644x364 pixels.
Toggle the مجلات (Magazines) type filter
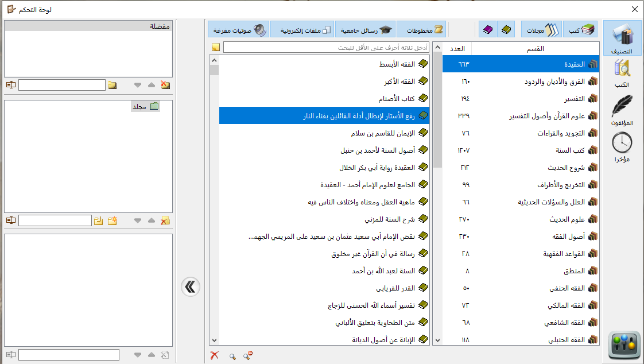541,29
